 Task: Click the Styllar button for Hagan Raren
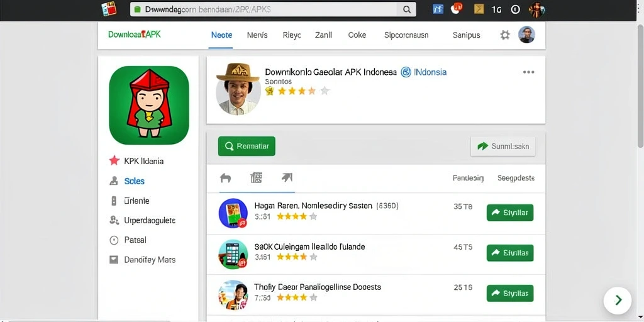(509, 213)
